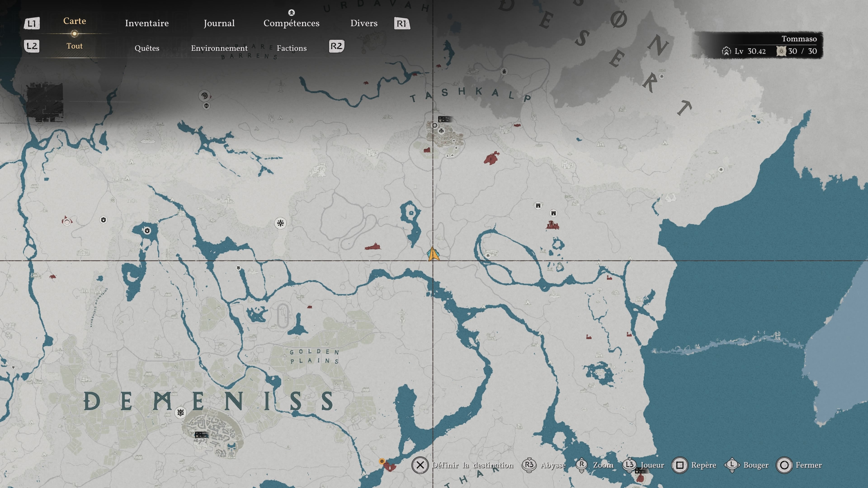The width and height of the screenshot is (868, 488).
Task: Click the notification badge above Compétences
Action: click(291, 12)
